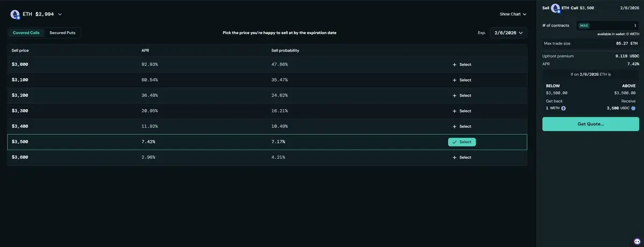
Task: Click the WETH coin icon under Get back
Action: 563,108
